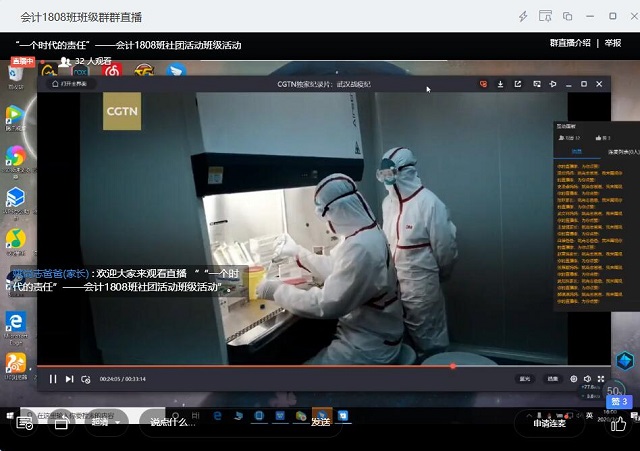Click the red heart icon in player title bar
Viewport: 640px width, 451px height.
coord(483,84)
